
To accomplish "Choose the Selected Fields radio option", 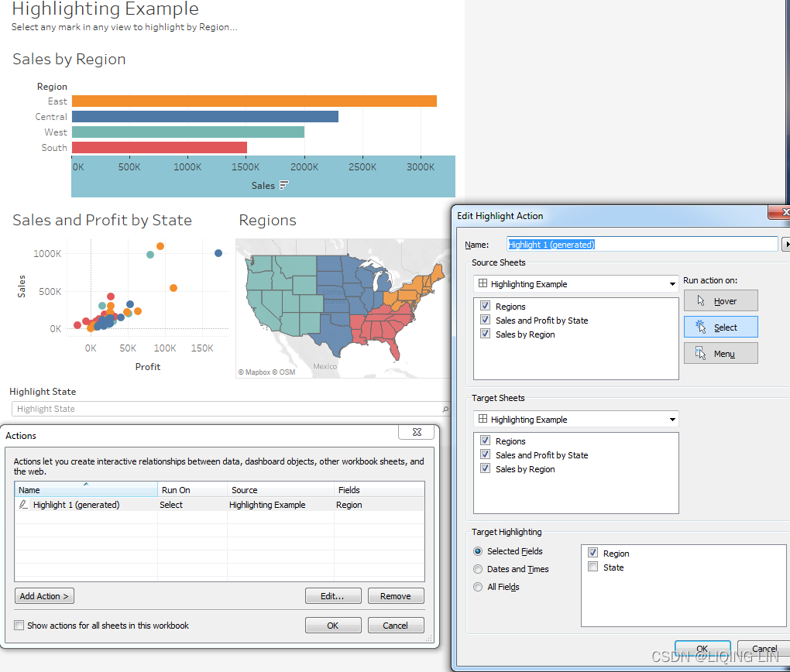I will click(478, 551).
